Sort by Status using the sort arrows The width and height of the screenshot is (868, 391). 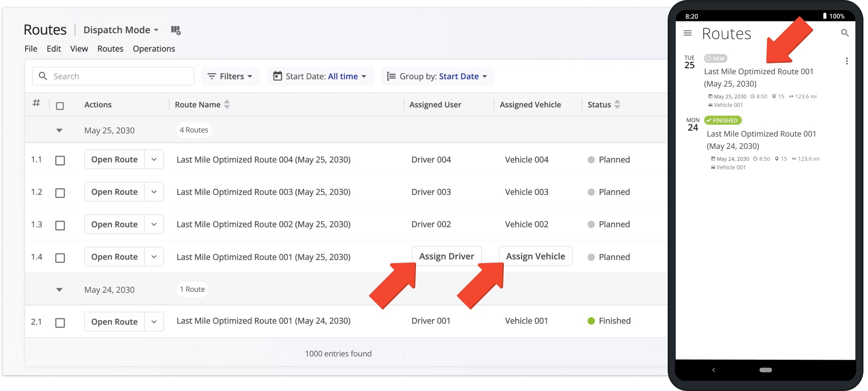tap(617, 104)
